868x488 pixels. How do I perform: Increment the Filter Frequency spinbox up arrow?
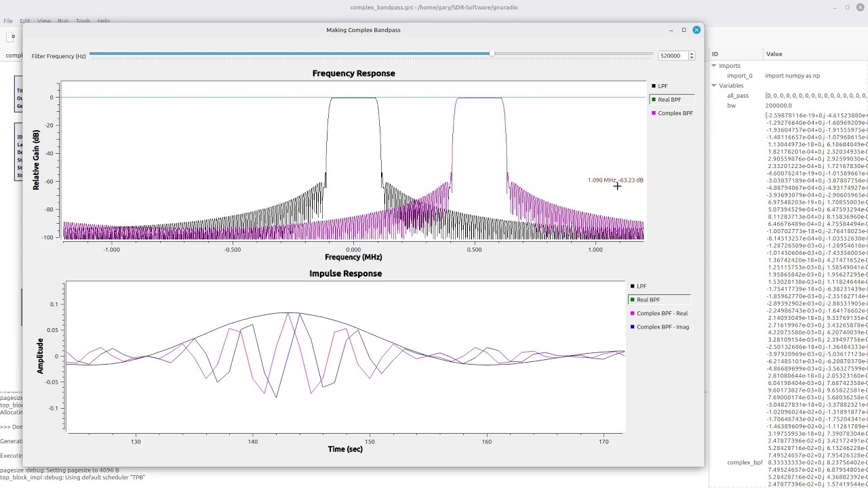(691, 54)
